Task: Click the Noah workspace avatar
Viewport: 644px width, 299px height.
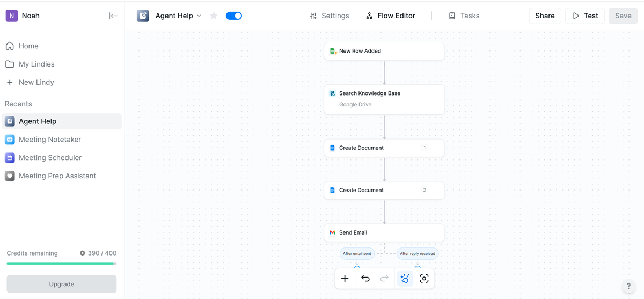Action: tap(11, 16)
